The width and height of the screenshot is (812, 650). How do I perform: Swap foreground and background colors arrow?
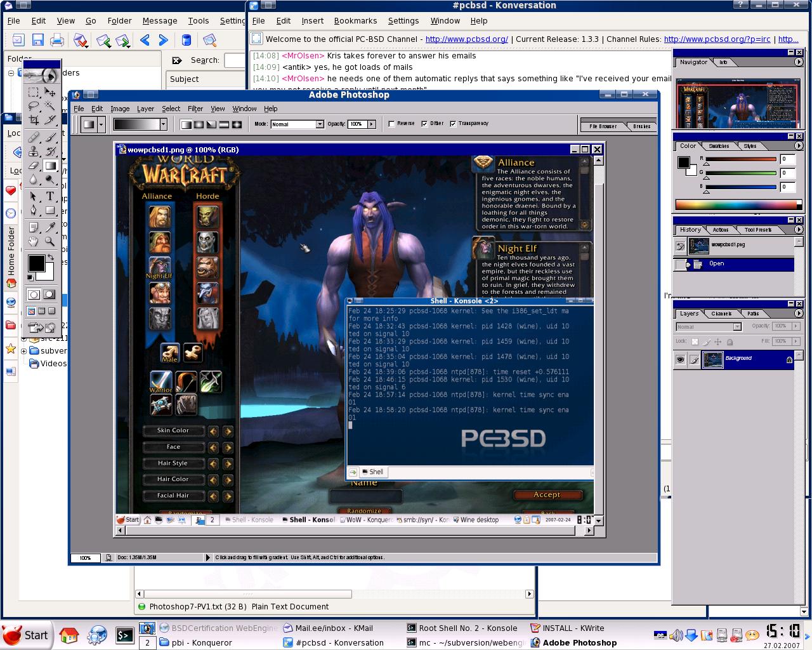click(50, 256)
